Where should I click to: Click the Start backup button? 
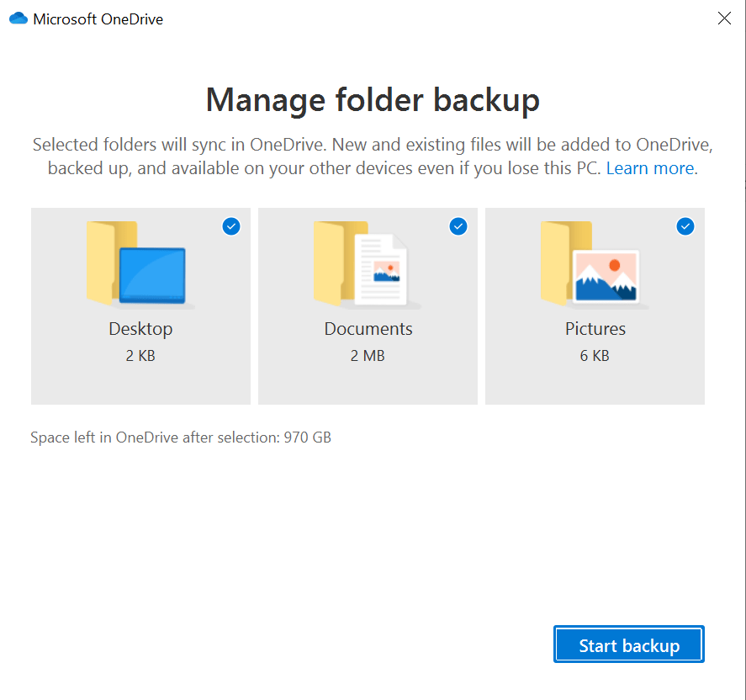pyautogui.click(x=628, y=644)
